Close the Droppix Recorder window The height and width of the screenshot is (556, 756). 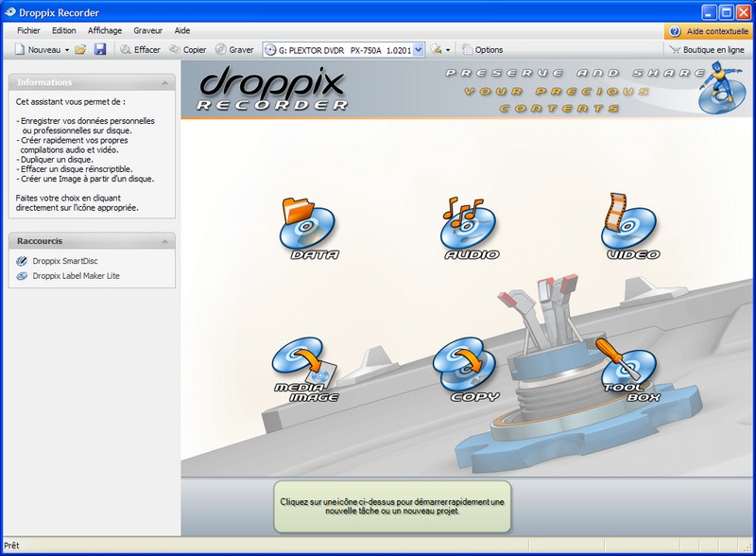[744, 12]
